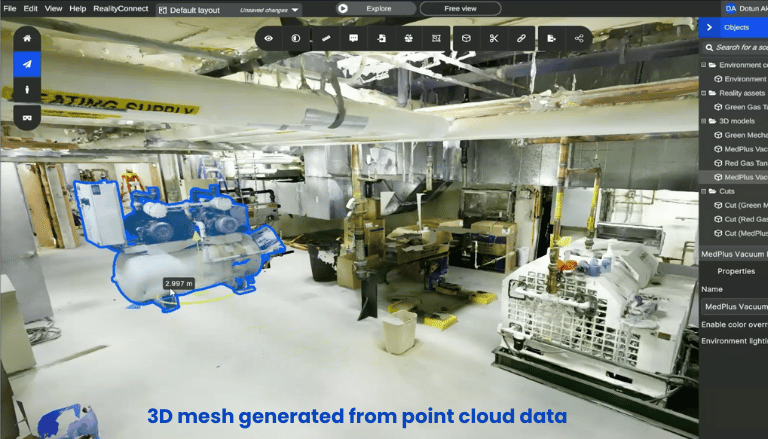
Task: Click the Explore play button
Action: pyautogui.click(x=376, y=8)
